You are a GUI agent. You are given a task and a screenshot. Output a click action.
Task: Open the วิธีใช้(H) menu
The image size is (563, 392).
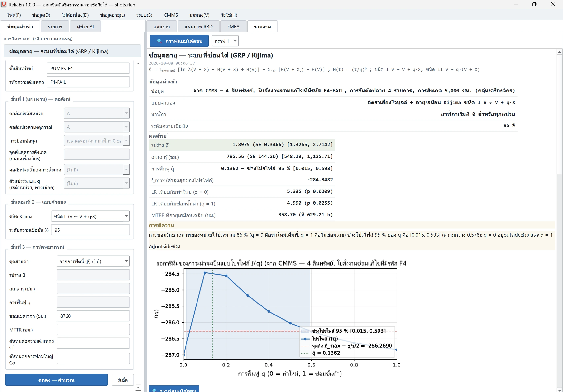coord(229,15)
